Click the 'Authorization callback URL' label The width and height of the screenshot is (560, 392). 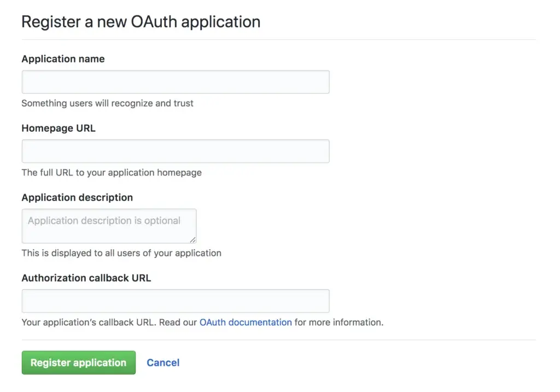(x=86, y=278)
